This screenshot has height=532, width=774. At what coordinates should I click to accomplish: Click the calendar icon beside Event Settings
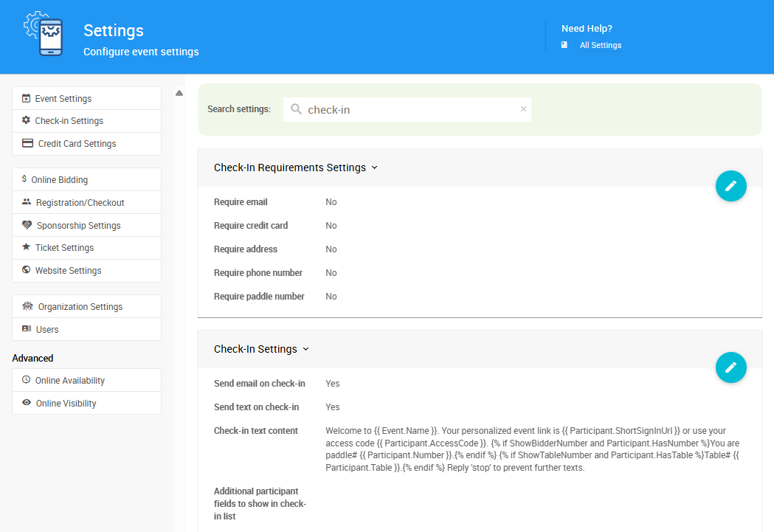(26, 98)
